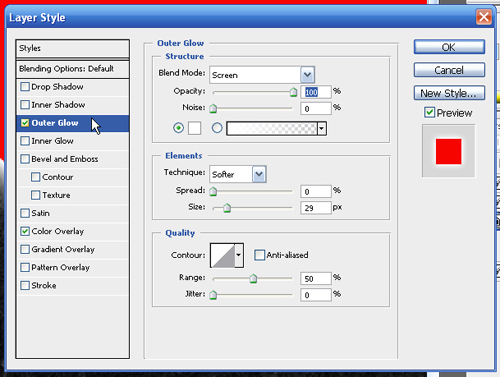
Task: Toggle the Anti-aliased checkbox
Action: 259,255
